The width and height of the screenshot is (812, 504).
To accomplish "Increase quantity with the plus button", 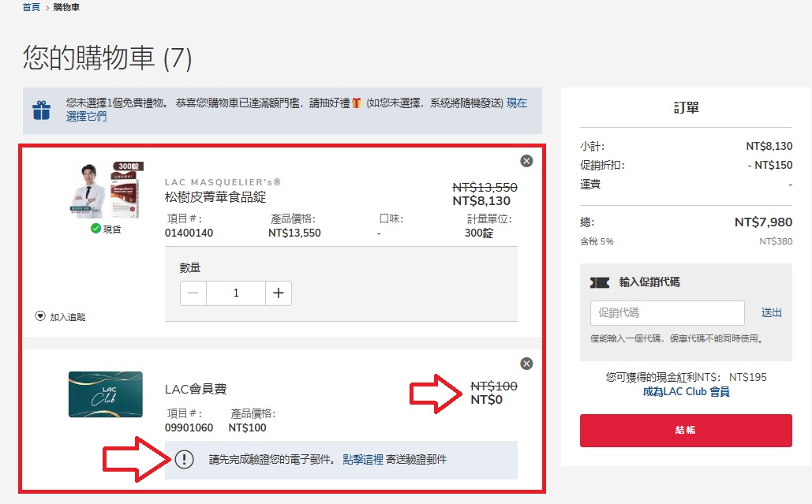I will (279, 293).
